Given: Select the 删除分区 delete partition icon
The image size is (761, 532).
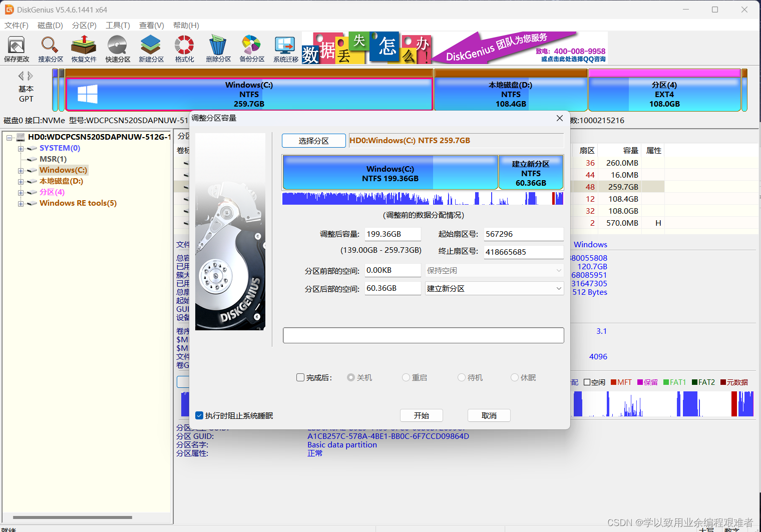Looking at the screenshot, I should point(217,49).
